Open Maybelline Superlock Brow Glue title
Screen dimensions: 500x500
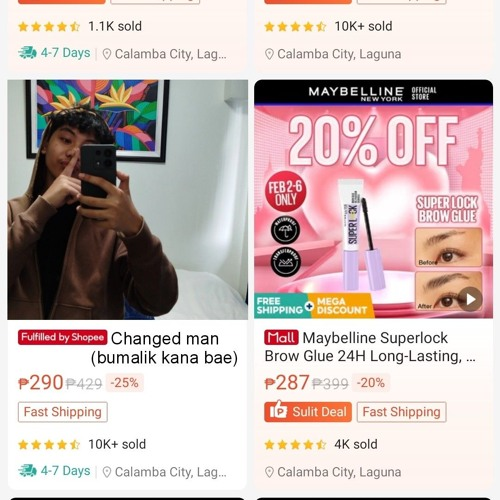(x=370, y=347)
